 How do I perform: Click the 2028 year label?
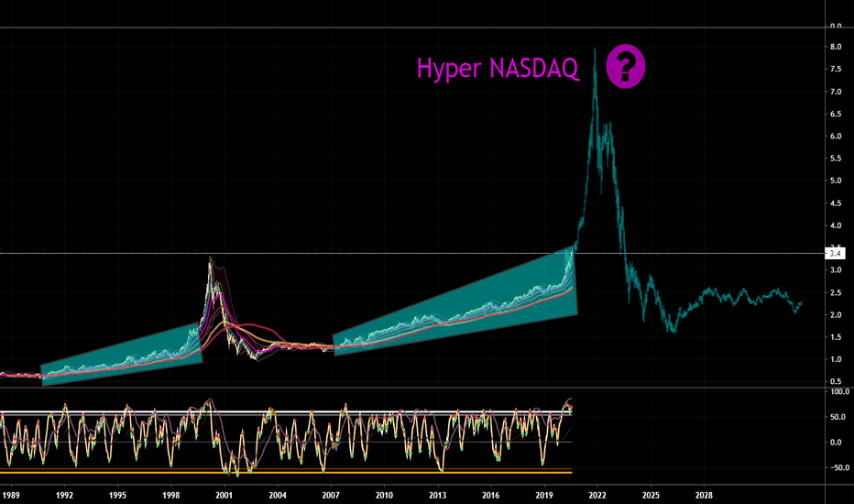705,495
